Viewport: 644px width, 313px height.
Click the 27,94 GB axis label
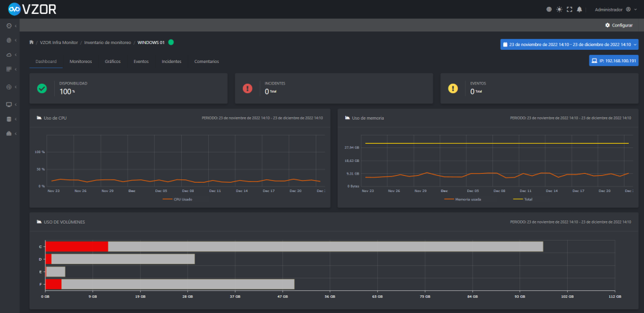(352, 147)
